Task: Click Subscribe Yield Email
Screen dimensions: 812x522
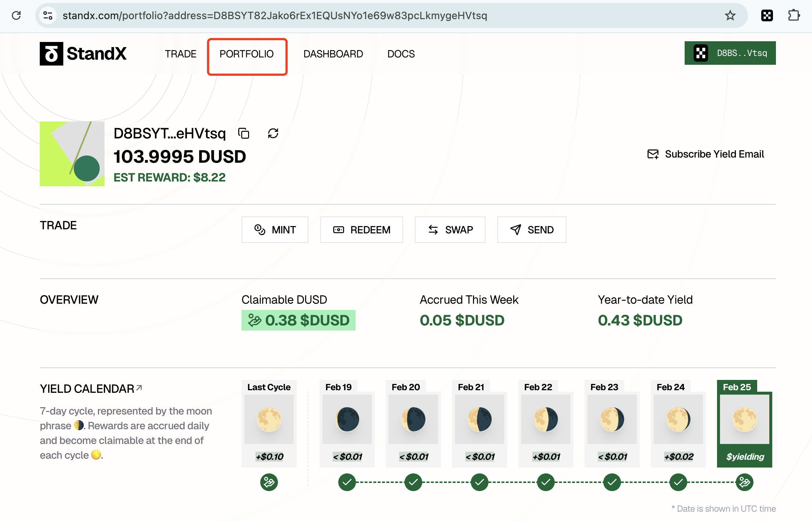Action: (706, 154)
